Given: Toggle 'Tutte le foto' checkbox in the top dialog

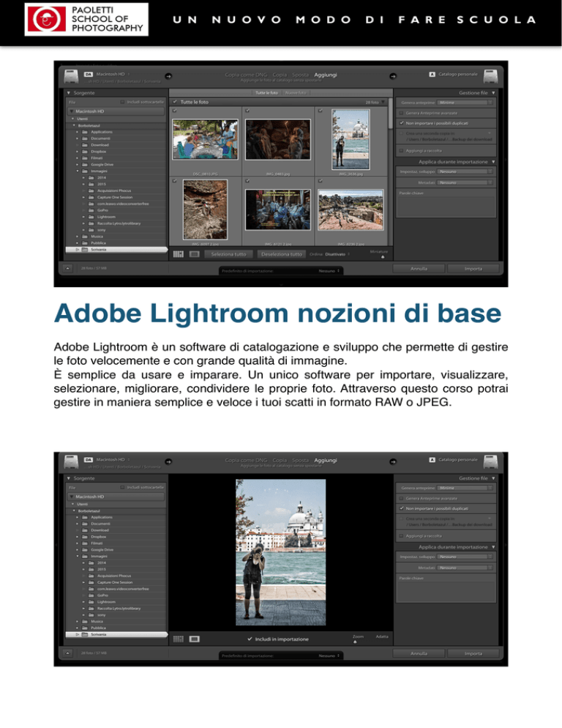Looking at the screenshot, I should (x=175, y=102).
